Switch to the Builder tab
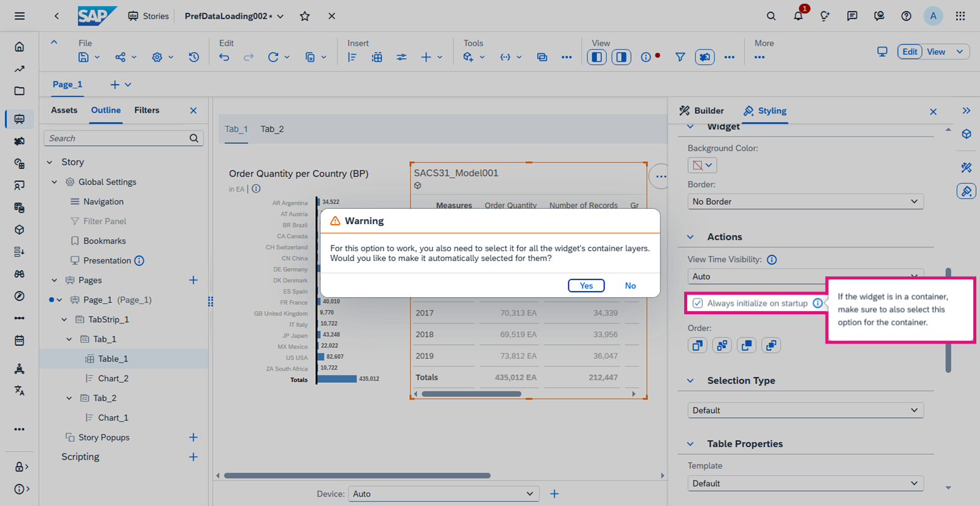The height and width of the screenshot is (506, 980). [701, 111]
